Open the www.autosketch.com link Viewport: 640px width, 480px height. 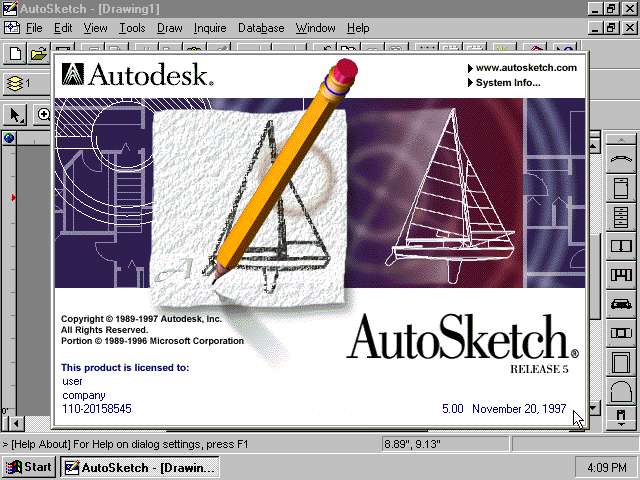(526, 67)
